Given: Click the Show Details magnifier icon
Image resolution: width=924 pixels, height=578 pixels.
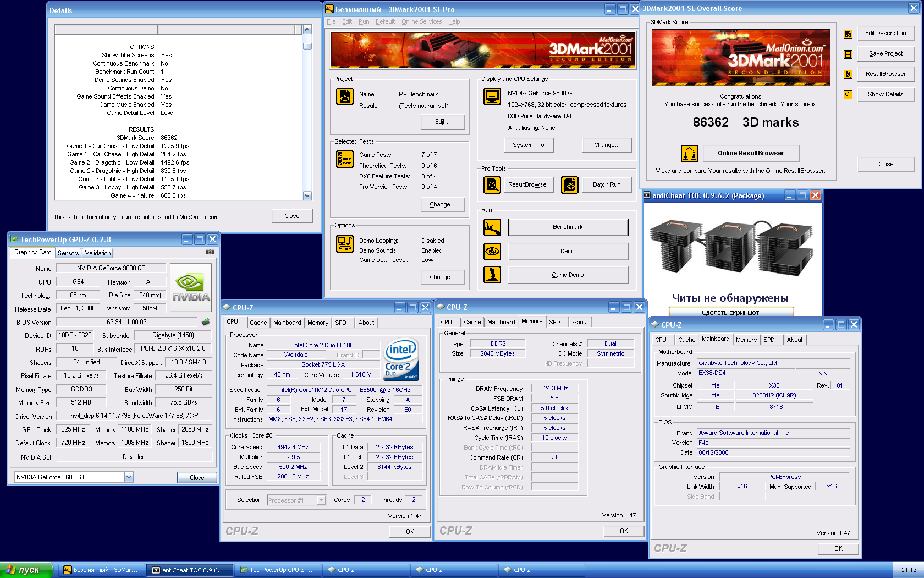Looking at the screenshot, I should pos(848,95).
